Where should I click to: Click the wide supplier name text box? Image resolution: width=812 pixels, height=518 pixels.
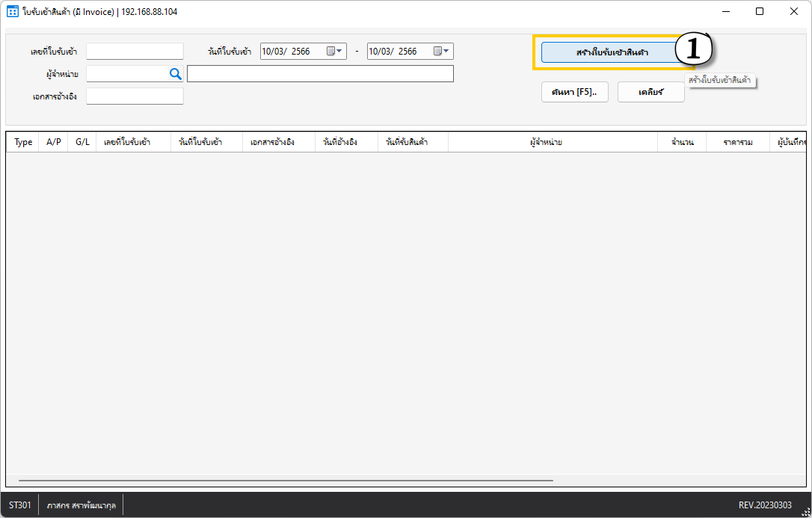pyautogui.click(x=320, y=73)
